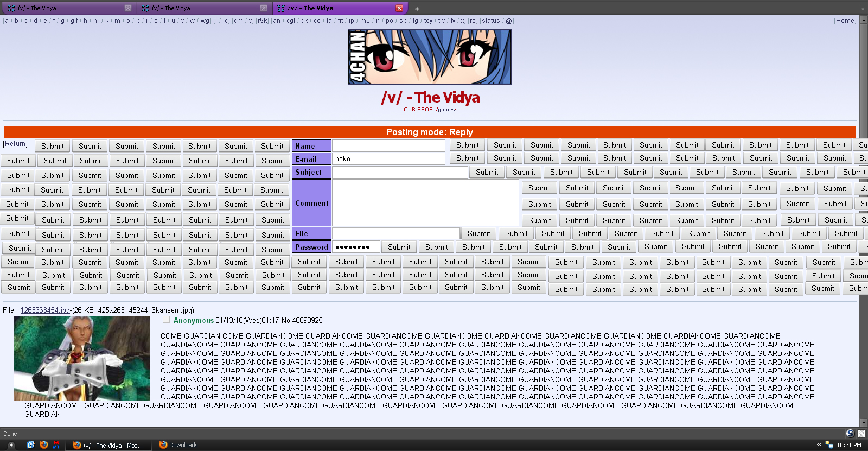Open the /cgl/ board link
Screen dimensions: 868x451
tap(291, 21)
